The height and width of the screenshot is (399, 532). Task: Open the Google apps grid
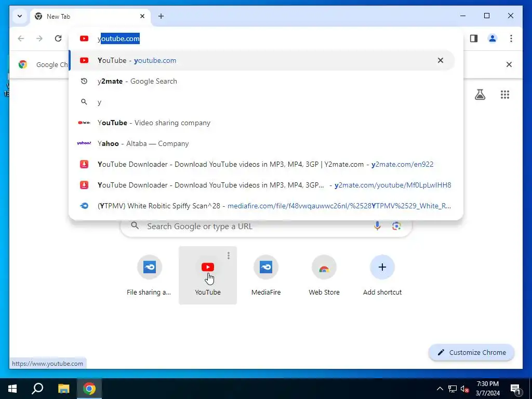point(505,95)
